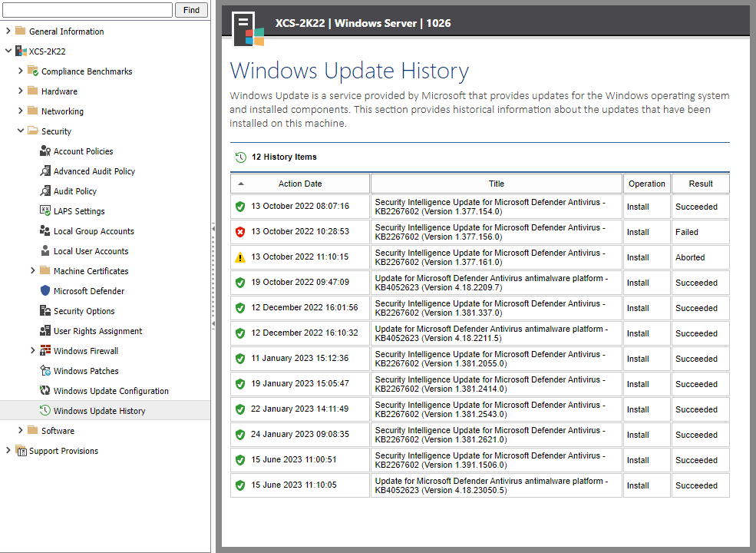
Task: Focus the search text field
Action: coord(87,10)
